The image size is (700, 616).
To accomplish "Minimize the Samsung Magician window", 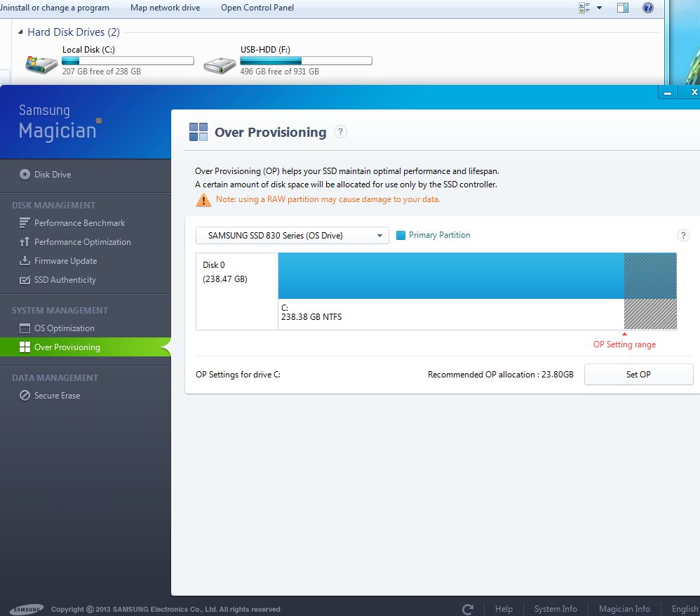I will [x=668, y=93].
